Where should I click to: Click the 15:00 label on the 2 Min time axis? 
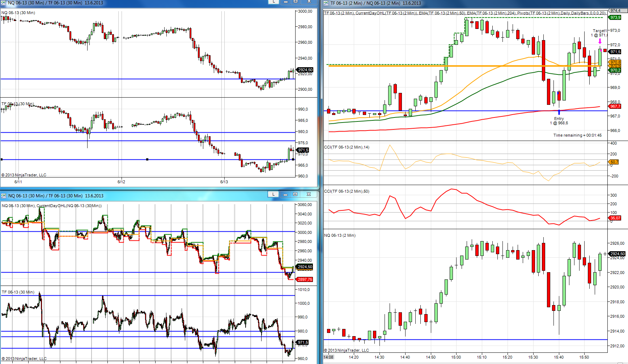[456, 357]
